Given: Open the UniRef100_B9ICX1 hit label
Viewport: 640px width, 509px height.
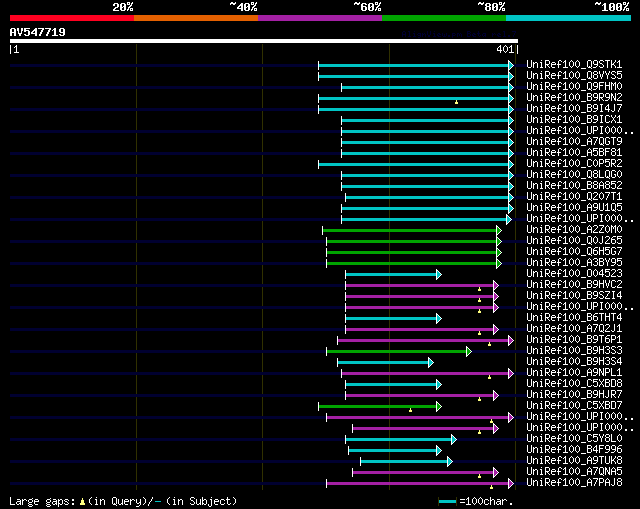Looking at the screenshot, I should click(x=574, y=120).
